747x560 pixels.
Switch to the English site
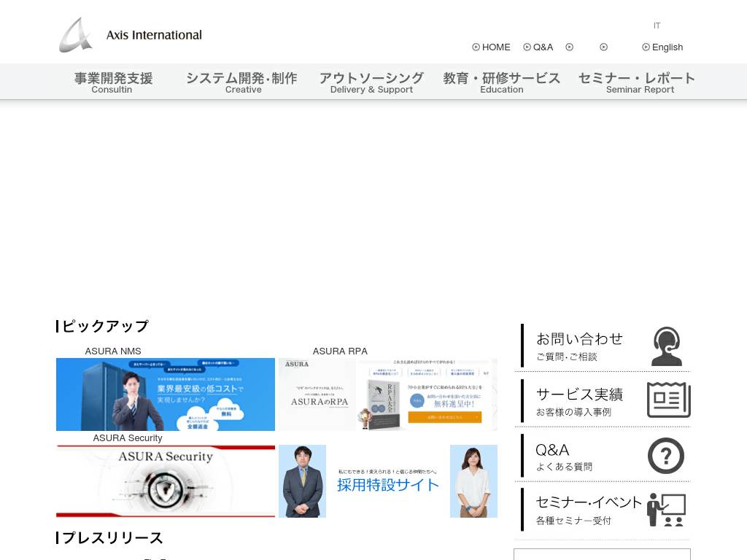(x=667, y=47)
